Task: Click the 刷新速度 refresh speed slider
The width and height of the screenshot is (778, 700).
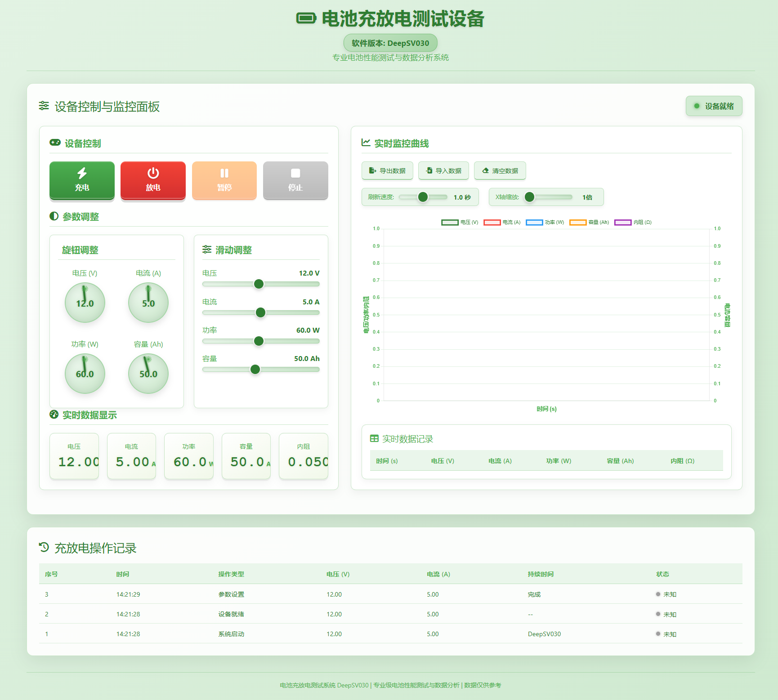Action: coord(423,197)
